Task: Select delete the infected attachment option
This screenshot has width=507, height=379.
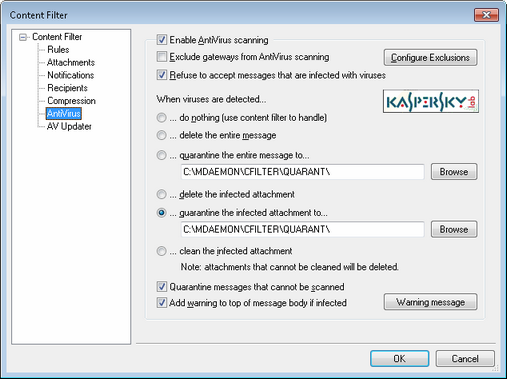Action: 162,194
